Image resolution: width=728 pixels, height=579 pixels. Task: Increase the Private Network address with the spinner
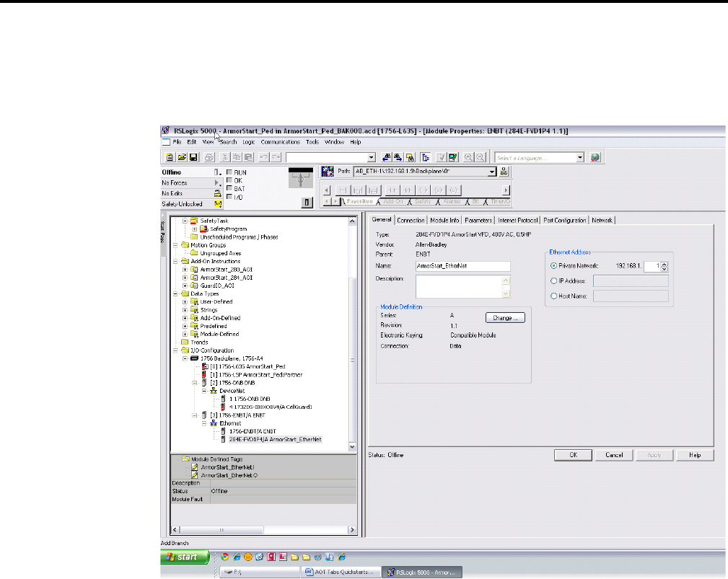point(665,264)
